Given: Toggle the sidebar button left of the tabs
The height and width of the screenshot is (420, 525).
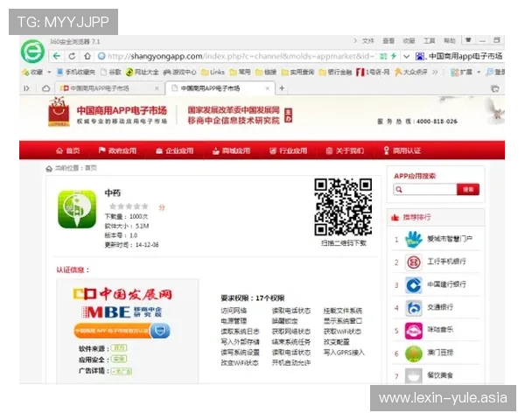Looking at the screenshot, I should point(26,88).
